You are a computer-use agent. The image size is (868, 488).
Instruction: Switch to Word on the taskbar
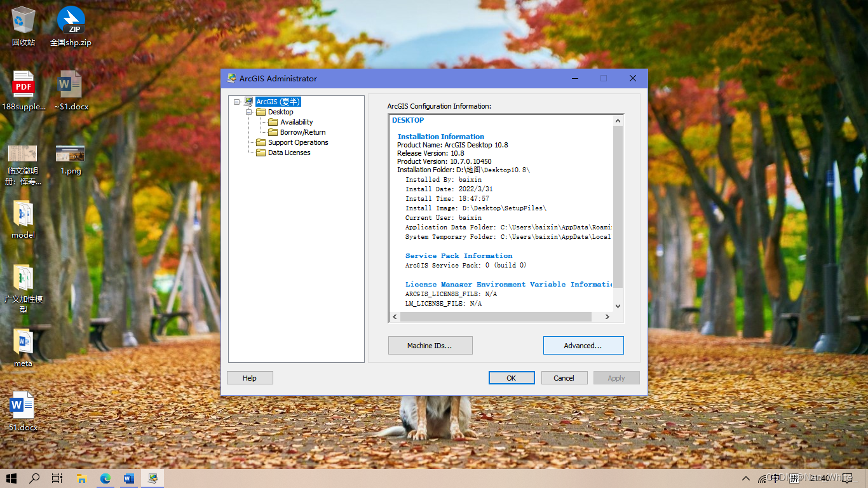click(x=129, y=478)
